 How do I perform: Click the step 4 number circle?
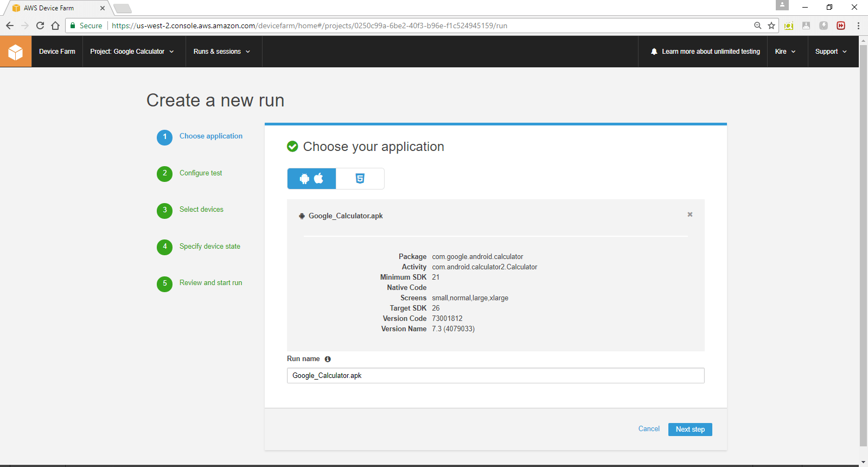[x=165, y=247]
